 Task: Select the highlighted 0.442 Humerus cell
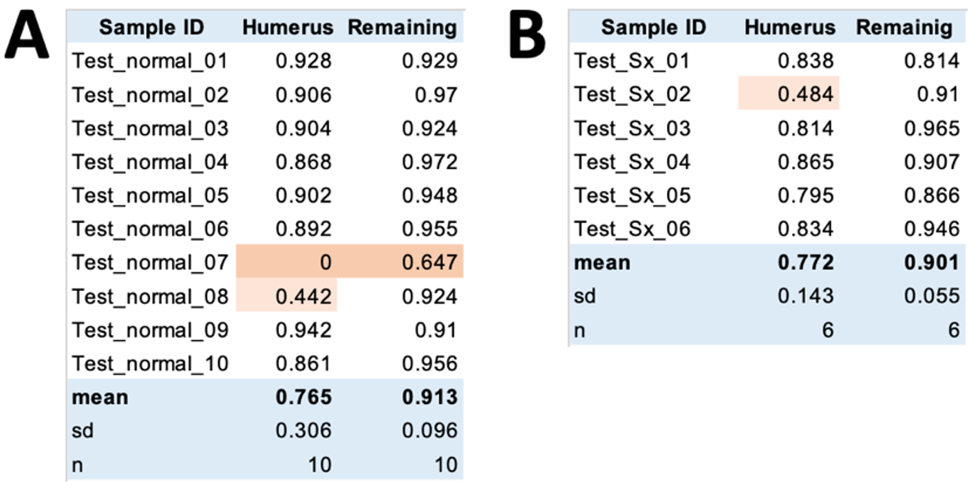coord(303,297)
